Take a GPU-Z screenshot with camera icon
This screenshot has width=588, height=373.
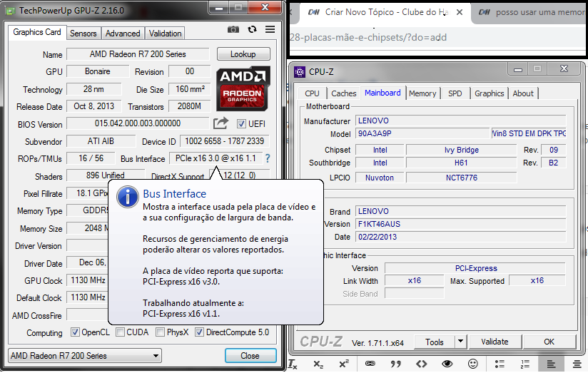233,29
